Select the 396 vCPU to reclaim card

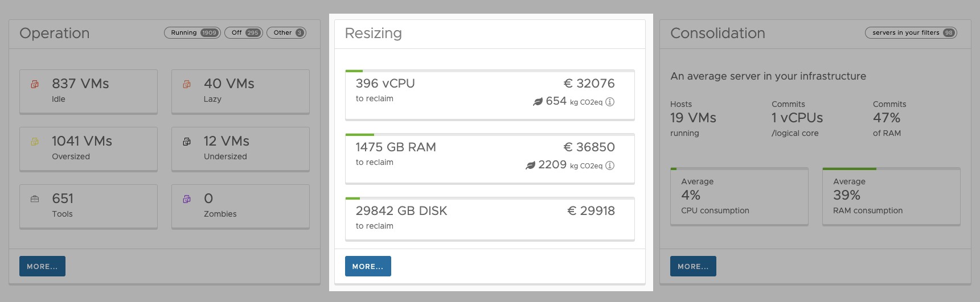click(x=490, y=95)
